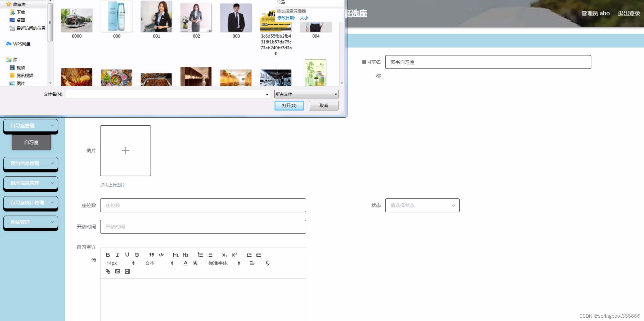The width and height of the screenshot is (644, 321).
Task: Insert a hyperlink in editor
Action: [108, 271]
